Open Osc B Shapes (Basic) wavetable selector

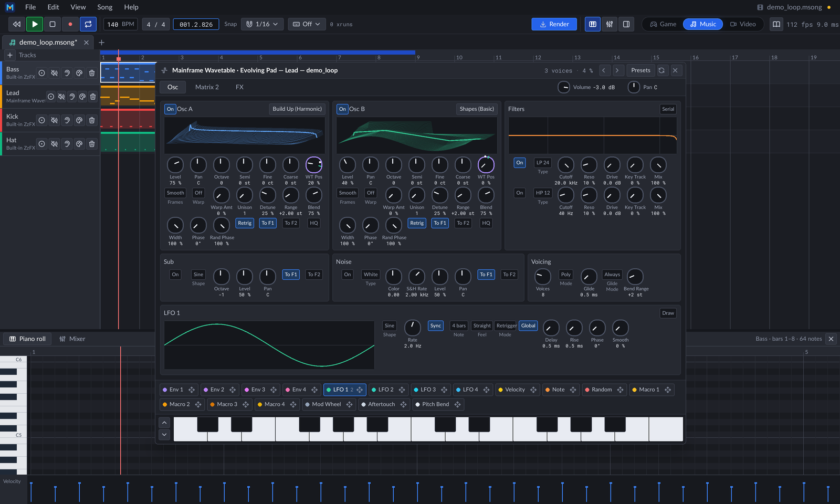(477, 109)
